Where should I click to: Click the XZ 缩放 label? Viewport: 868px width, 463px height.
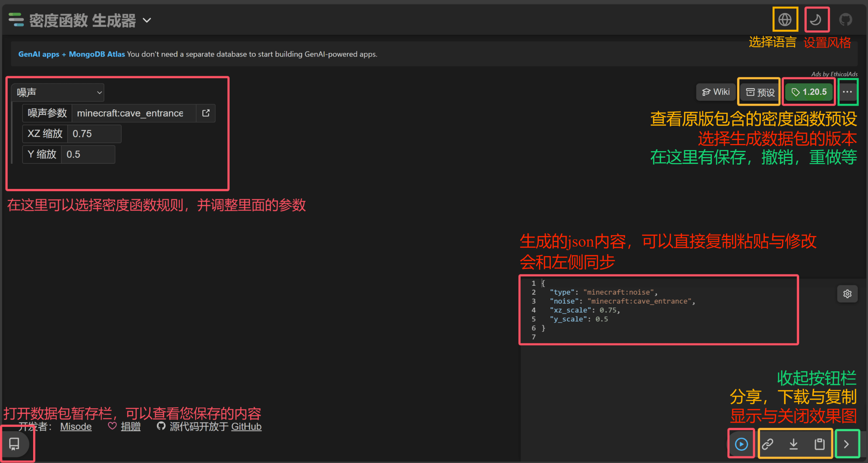[x=45, y=134]
